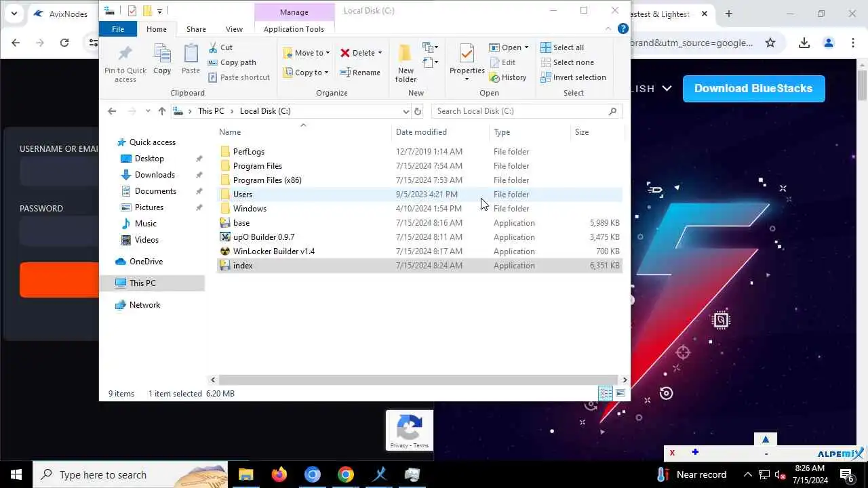Click Select all
The image size is (868, 488).
[562, 47]
